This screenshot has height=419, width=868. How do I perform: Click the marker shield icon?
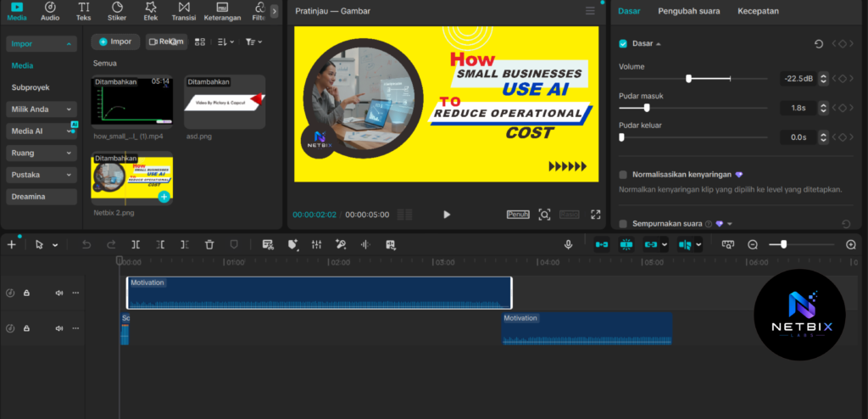pos(234,244)
